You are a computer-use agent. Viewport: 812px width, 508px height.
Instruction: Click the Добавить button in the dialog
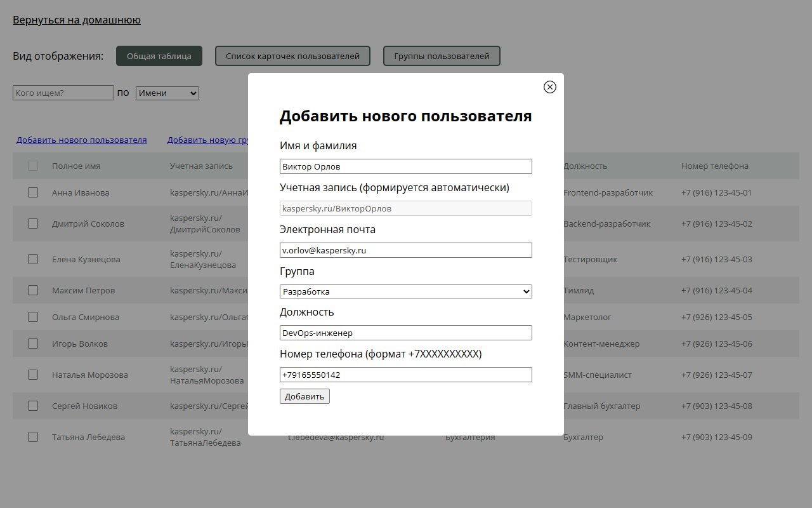pyautogui.click(x=304, y=396)
